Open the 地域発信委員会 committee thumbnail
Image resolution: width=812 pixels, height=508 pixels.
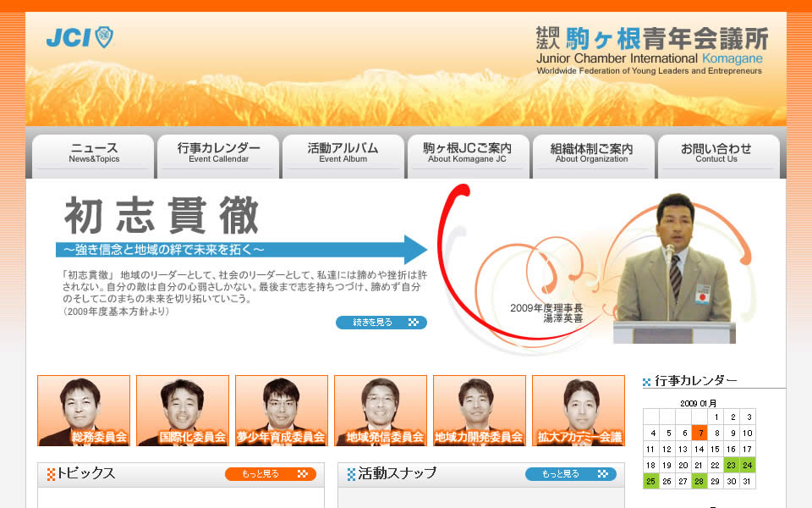(x=381, y=411)
